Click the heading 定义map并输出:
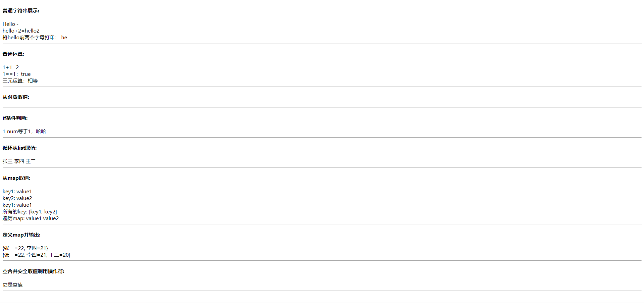 21,235
